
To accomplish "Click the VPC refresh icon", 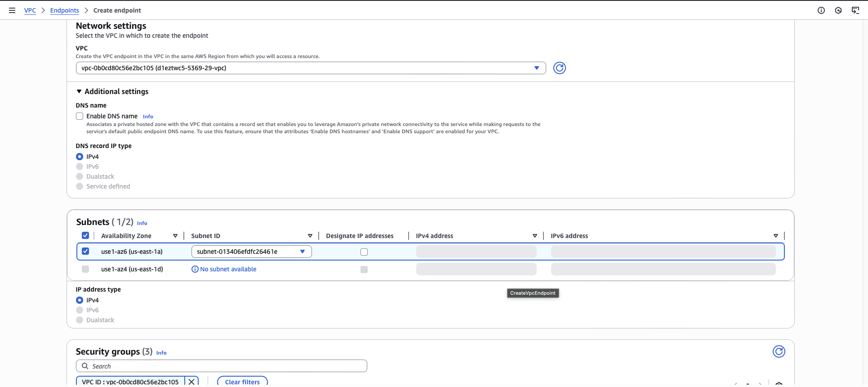I will [x=559, y=68].
